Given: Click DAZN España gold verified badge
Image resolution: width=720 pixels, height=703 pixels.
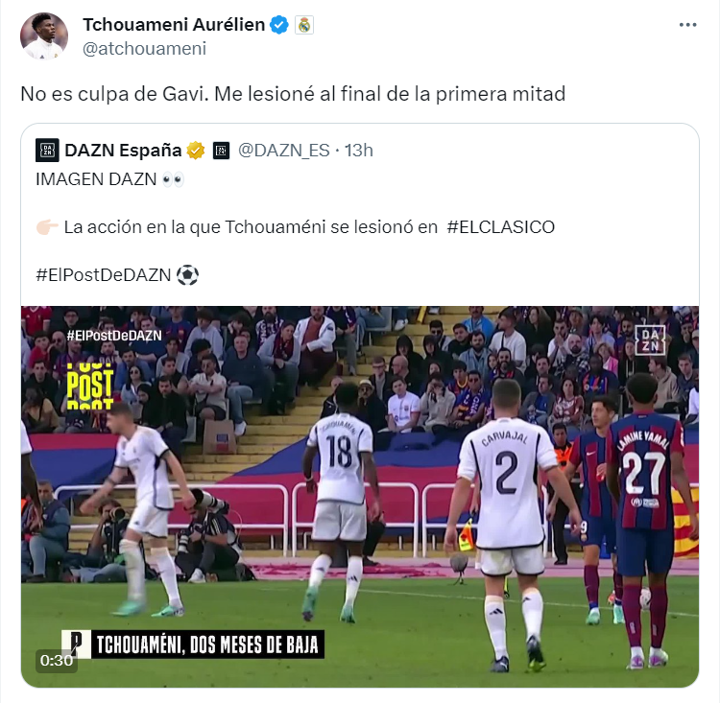Looking at the screenshot, I should [196, 151].
